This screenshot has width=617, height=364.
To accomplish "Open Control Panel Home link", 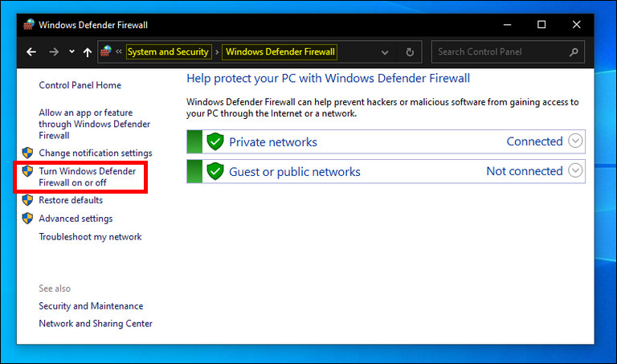I will (80, 85).
